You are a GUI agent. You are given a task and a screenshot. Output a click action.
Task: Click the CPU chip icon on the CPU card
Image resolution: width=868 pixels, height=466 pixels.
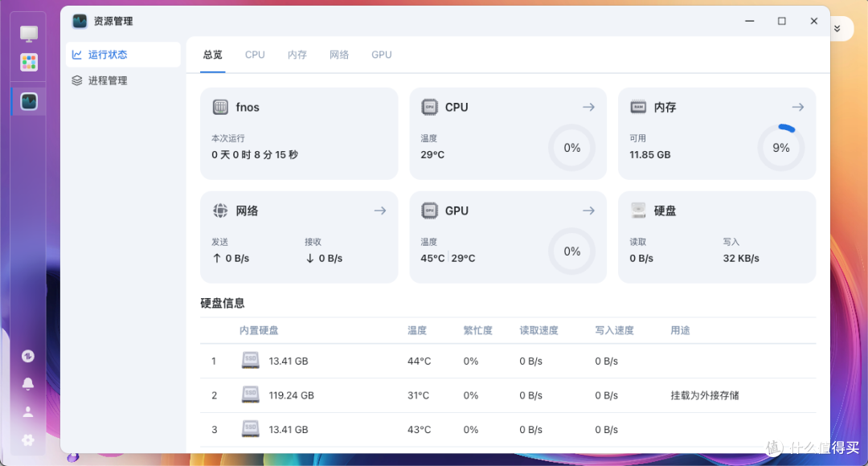(x=429, y=107)
